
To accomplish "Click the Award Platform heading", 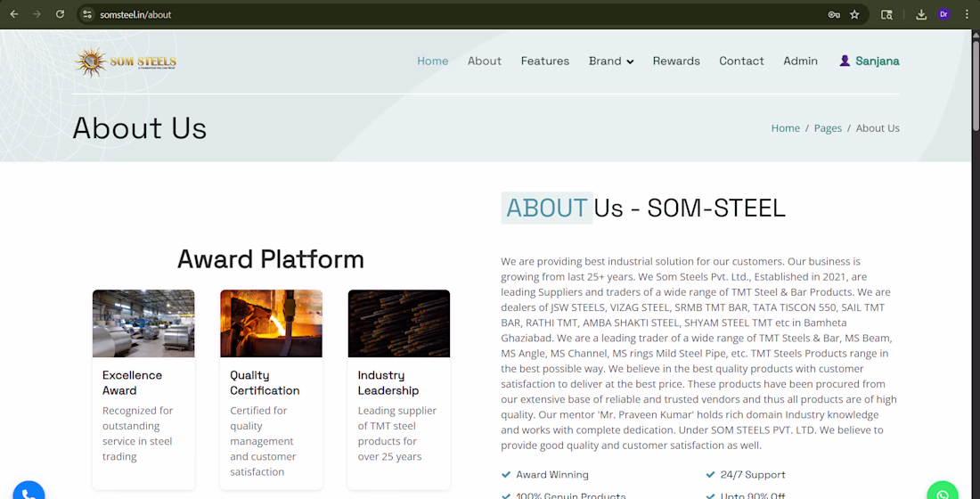I will (271, 259).
